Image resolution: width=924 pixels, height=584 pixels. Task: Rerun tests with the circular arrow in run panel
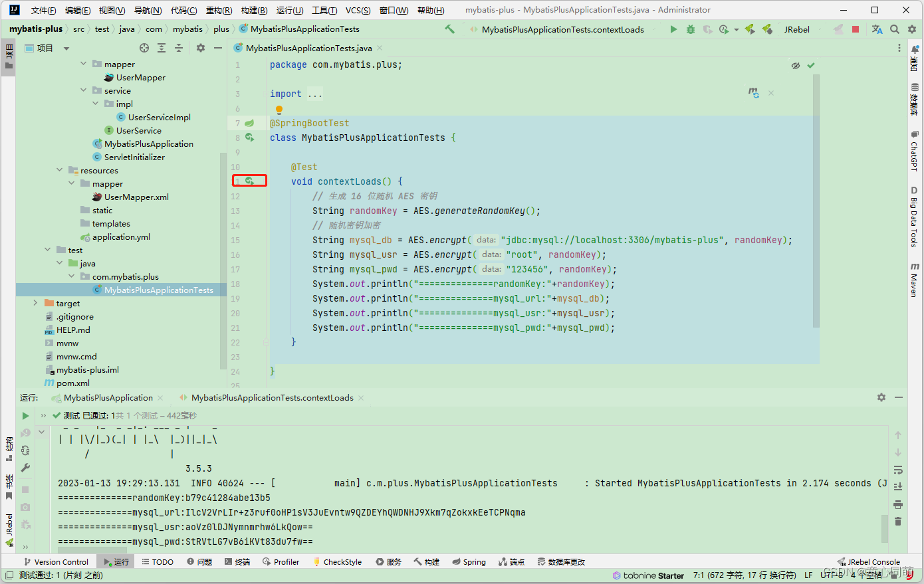[25, 450]
